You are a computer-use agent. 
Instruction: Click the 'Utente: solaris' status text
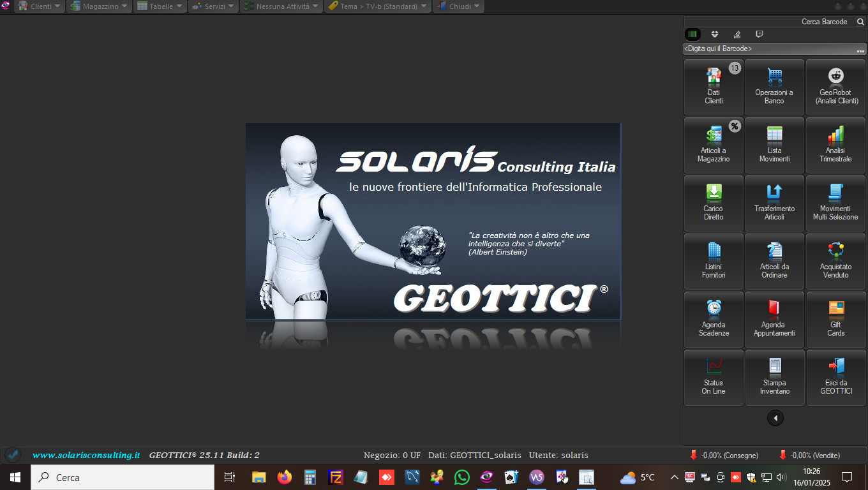(558, 456)
